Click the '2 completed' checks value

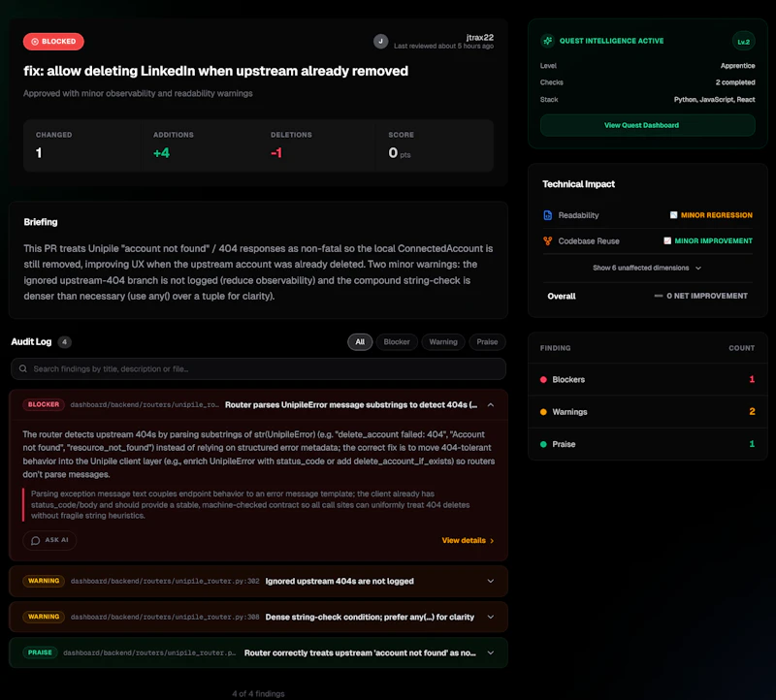coord(735,82)
